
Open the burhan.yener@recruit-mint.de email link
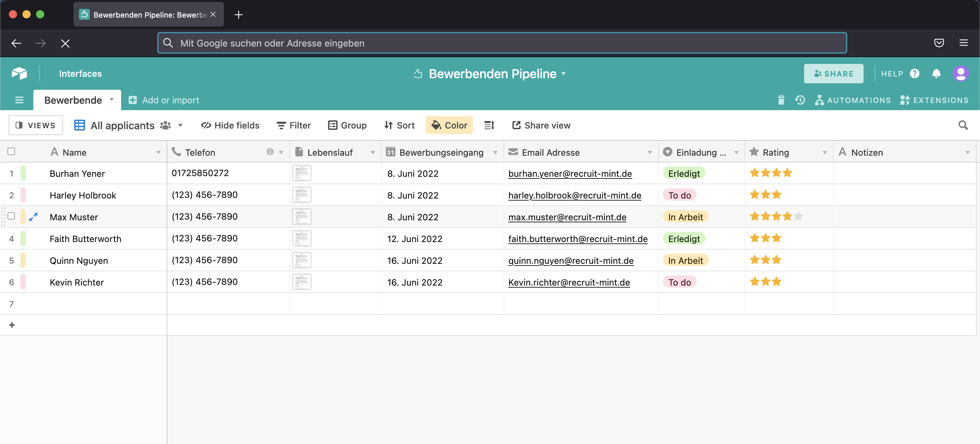[x=570, y=173]
